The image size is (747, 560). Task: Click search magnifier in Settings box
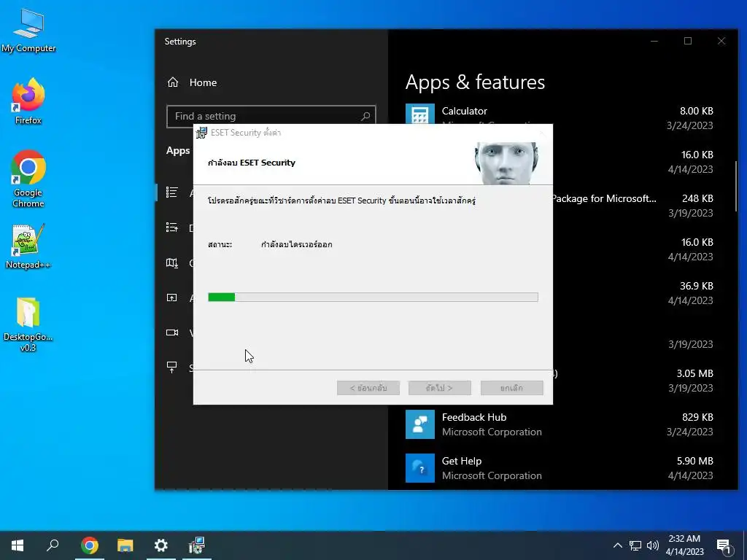coord(365,116)
